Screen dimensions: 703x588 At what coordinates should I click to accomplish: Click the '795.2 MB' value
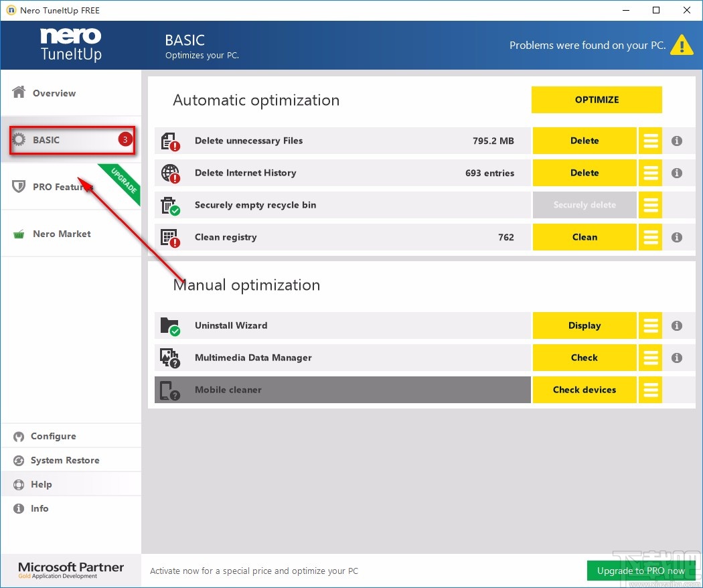[x=493, y=141]
